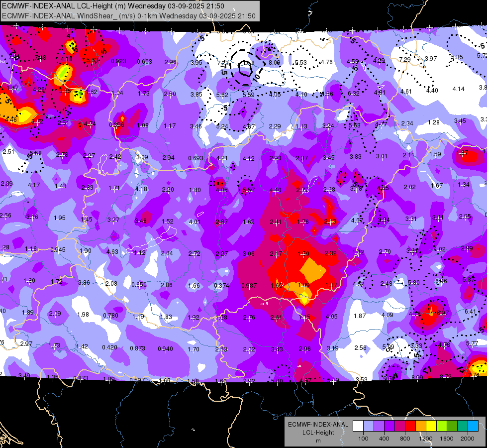Screen dimensions: 487x448
Task: Click the wind shear value 7.29
Action: 405,59
